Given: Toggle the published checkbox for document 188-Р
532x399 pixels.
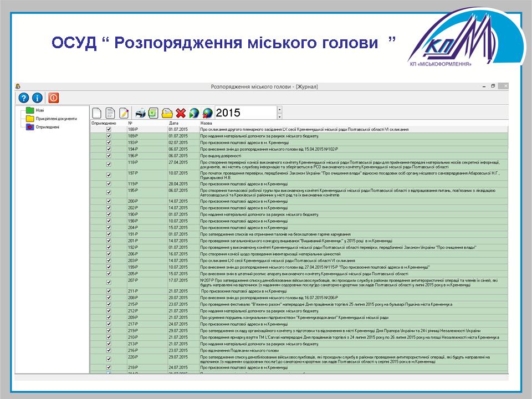Looking at the screenshot, I should coord(109,129).
